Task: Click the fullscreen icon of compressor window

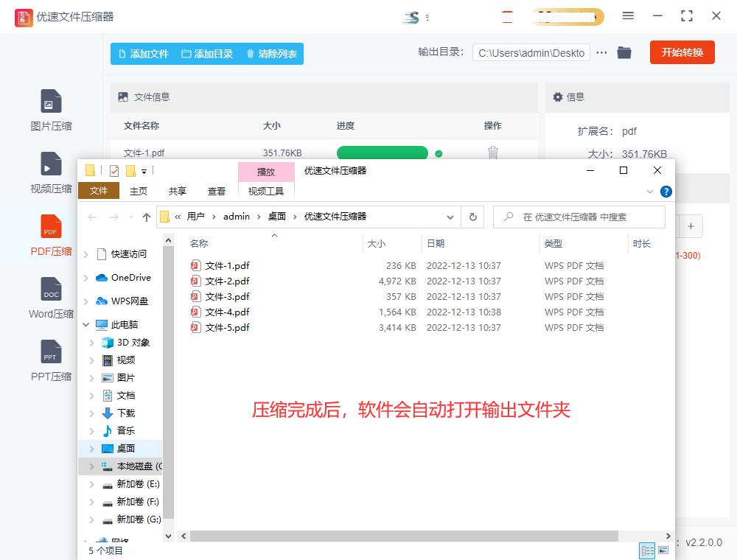Action: point(687,16)
